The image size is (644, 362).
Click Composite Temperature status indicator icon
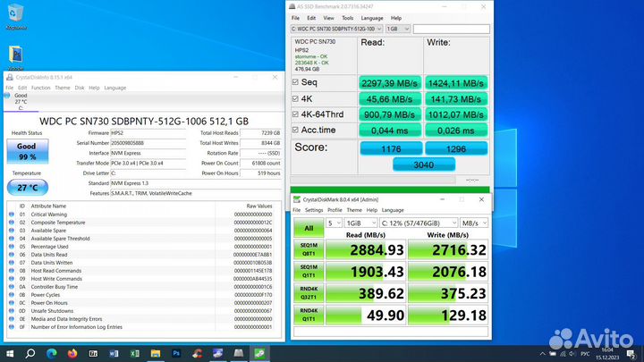tap(12, 223)
